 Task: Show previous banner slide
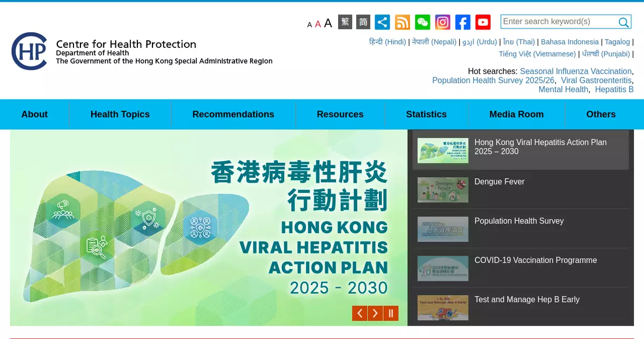pyautogui.click(x=360, y=313)
